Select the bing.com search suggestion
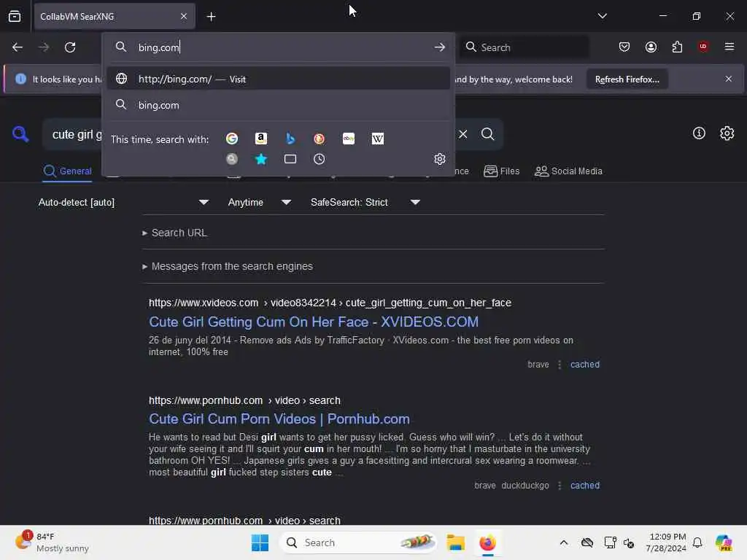 tap(279, 105)
